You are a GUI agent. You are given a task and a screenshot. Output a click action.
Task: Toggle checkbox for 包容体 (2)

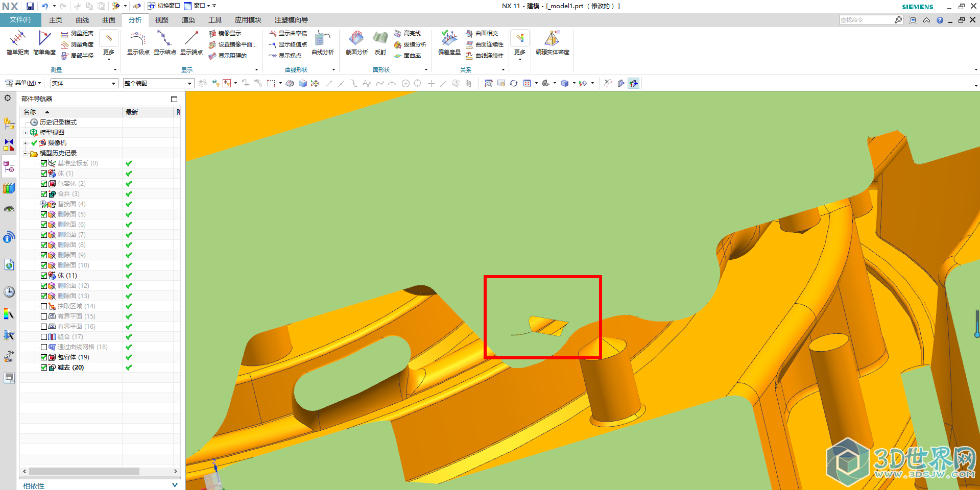coord(44,184)
